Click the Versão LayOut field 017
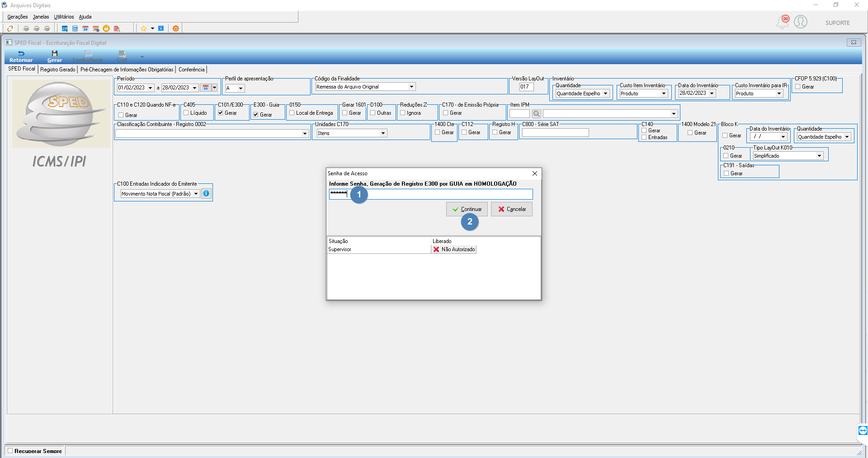Image resolution: width=868 pixels, height=458 pixels. (x=526, y=87)
